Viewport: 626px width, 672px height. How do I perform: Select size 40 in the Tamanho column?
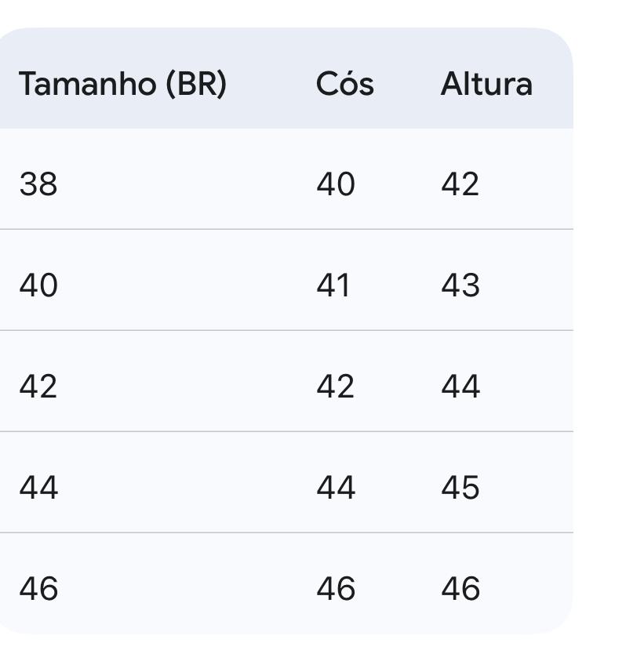pos(38,285)
